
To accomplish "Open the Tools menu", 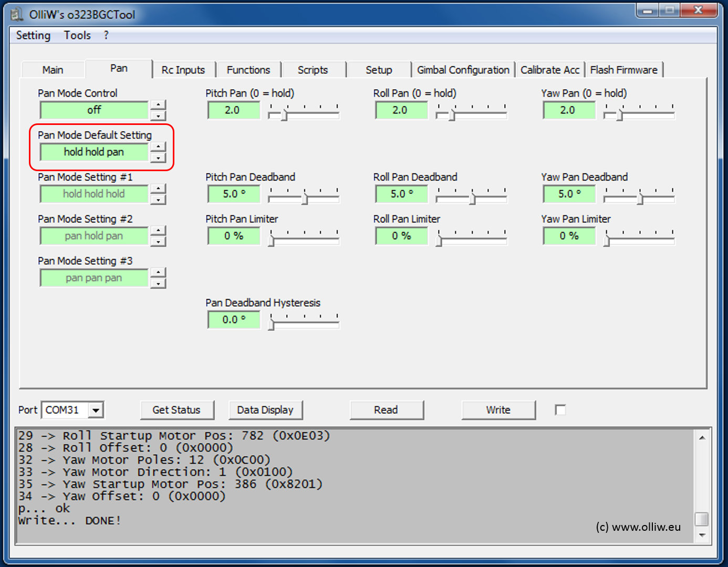I will tap(77, 35).
